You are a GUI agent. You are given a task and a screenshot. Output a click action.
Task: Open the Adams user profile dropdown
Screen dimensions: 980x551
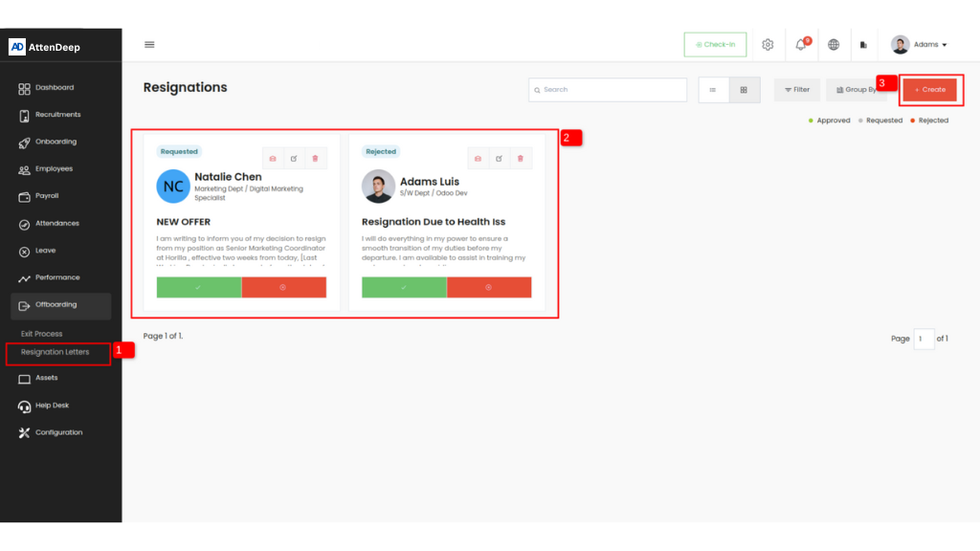pyautogui.click(x=920, y=45)
